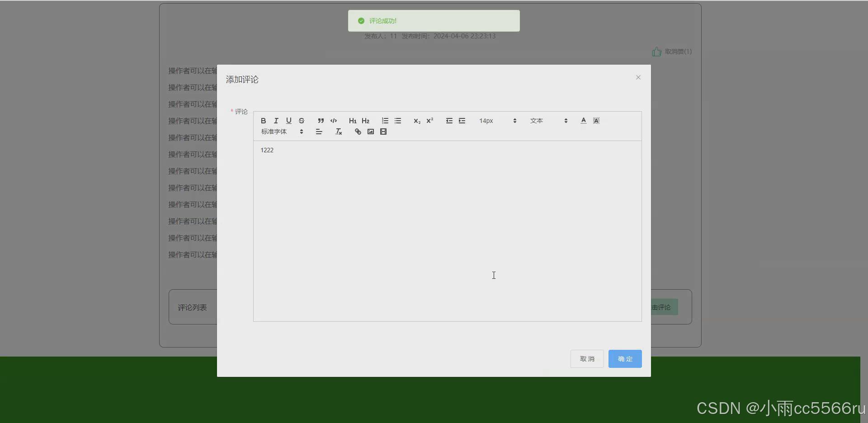The image size is (868, 423).
Task: Open the 标准字体 font family dropdown
Action: (x=282, y=132)
